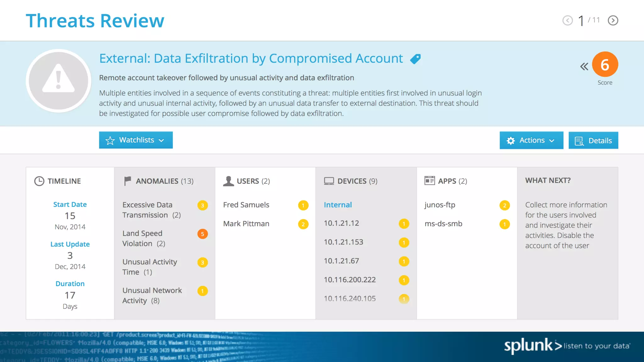This screenshot has width=644, height=362.
Task: Select device 10.116.200.222
Action: pyautogui.click(x=350, y=280)
